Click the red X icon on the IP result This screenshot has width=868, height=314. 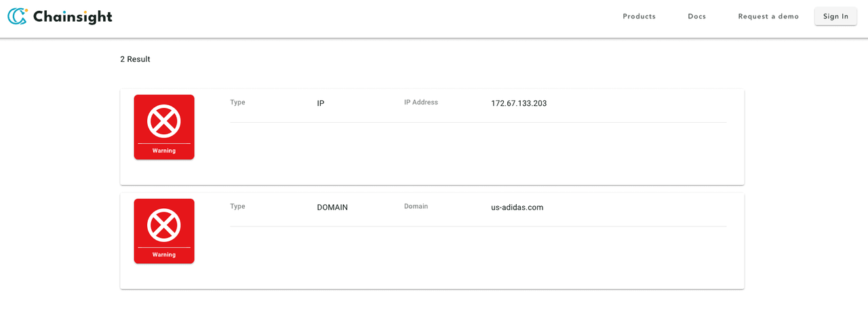tap(164, 121)
